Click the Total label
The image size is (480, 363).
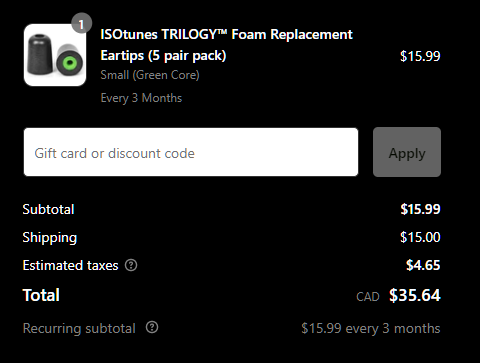pos(41,295)
